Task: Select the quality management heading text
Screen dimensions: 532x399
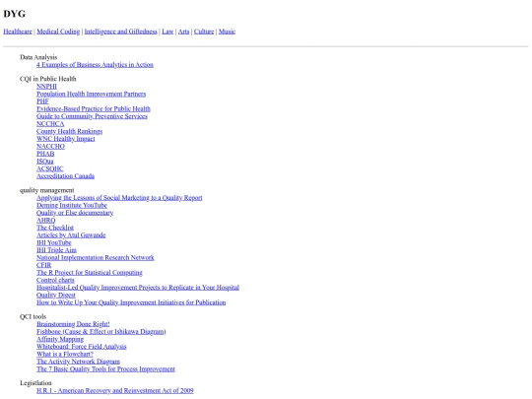Action: pyautogui.click(x=47, y=190)
